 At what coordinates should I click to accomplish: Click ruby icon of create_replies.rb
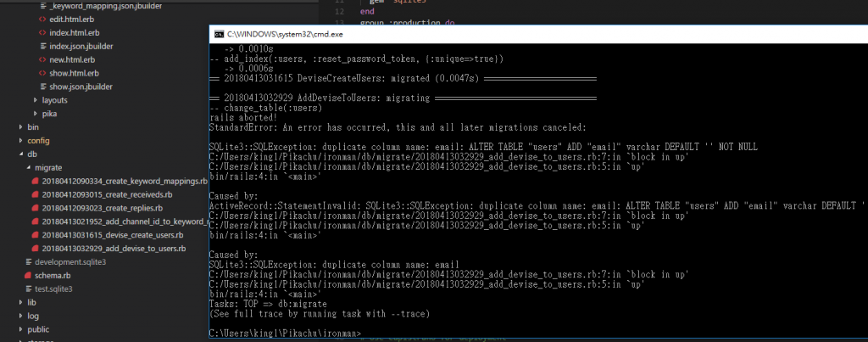(x=36, y=208)
